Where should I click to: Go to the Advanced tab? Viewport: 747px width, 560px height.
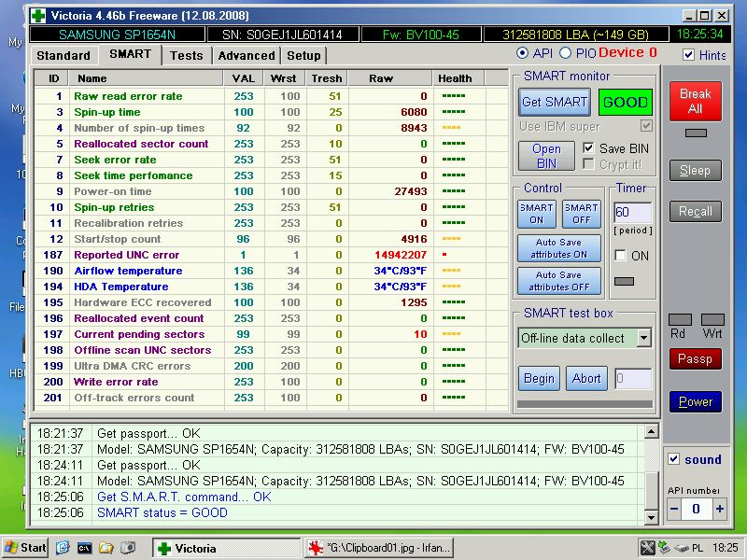point(247,56)
